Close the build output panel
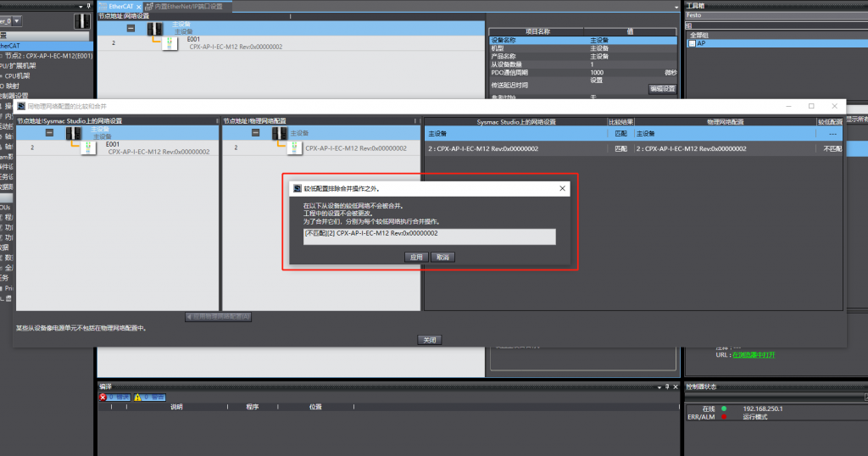 tap(676, 386)
